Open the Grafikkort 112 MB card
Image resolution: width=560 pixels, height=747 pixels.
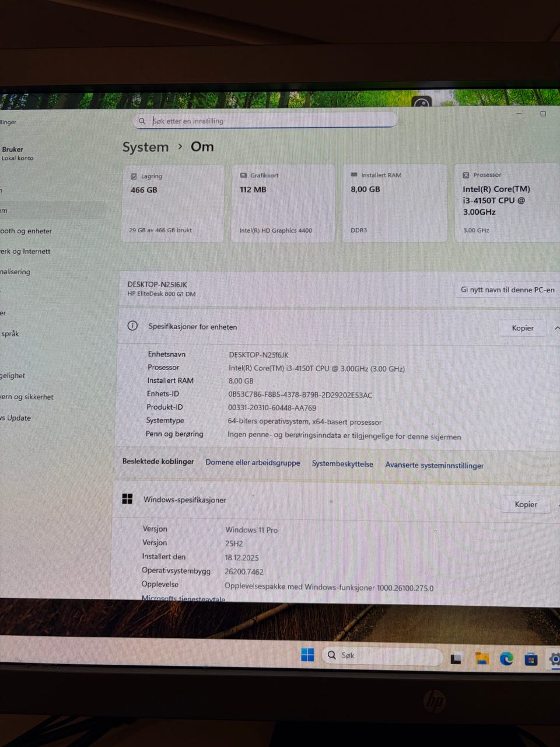tap(283, 203)
